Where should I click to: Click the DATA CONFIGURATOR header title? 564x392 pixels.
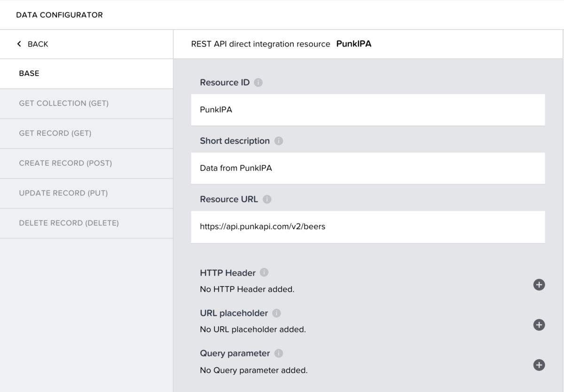coord(59,15)
